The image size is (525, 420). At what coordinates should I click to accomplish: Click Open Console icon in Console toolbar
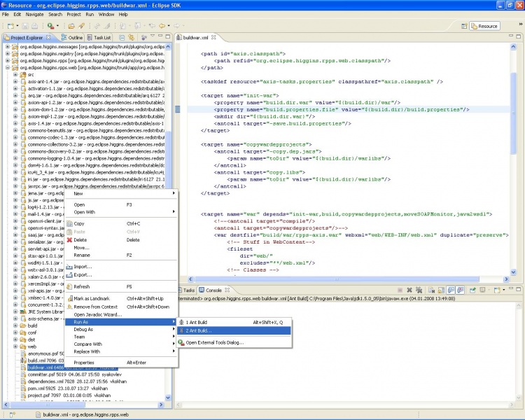tap(497, 290)
